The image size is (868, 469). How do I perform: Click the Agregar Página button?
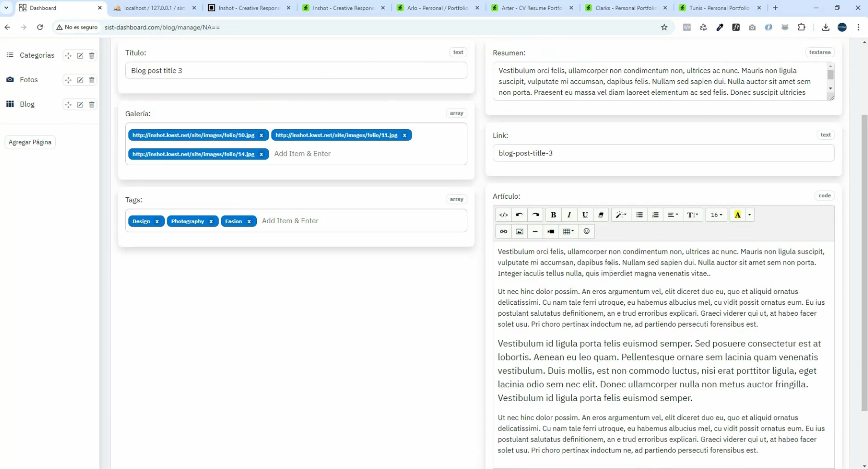pyautogui.click(x=30, y=142)
